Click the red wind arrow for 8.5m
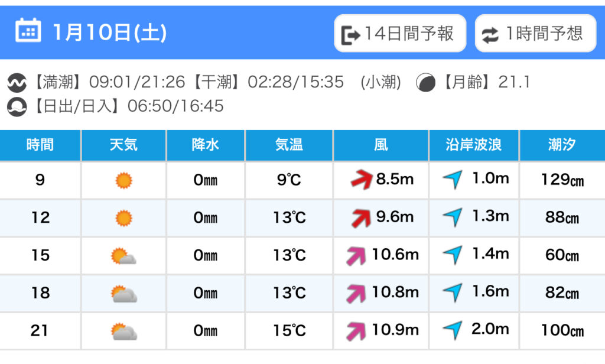The width and height of the screenshot is (605, 364). [x=362, y=180]
